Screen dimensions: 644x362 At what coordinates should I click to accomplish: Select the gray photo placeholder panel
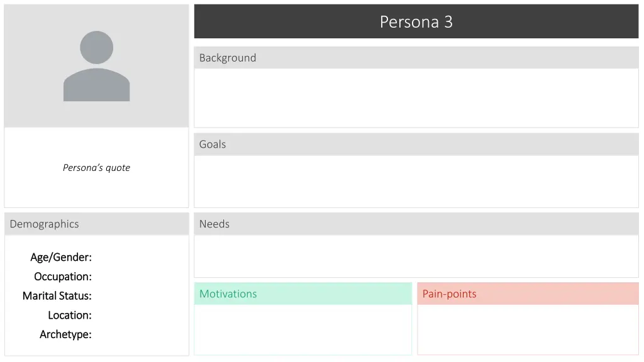tap(96, 66)
